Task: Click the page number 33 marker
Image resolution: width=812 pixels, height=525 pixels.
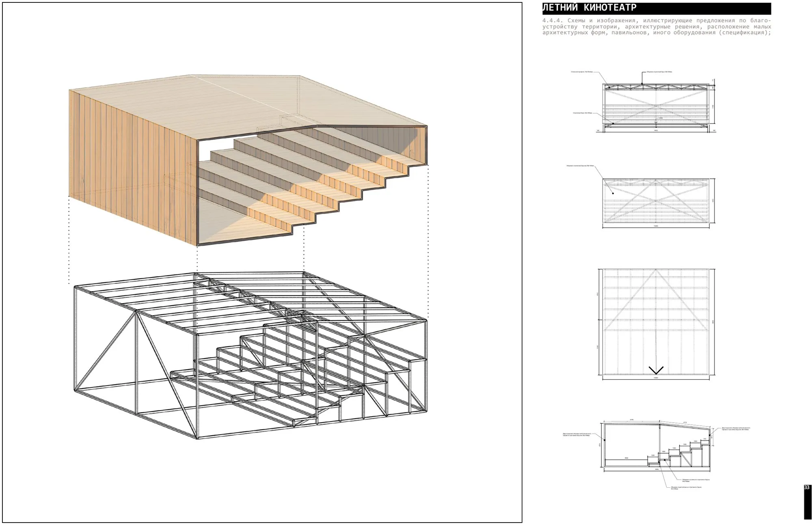Action: (807, 487)
